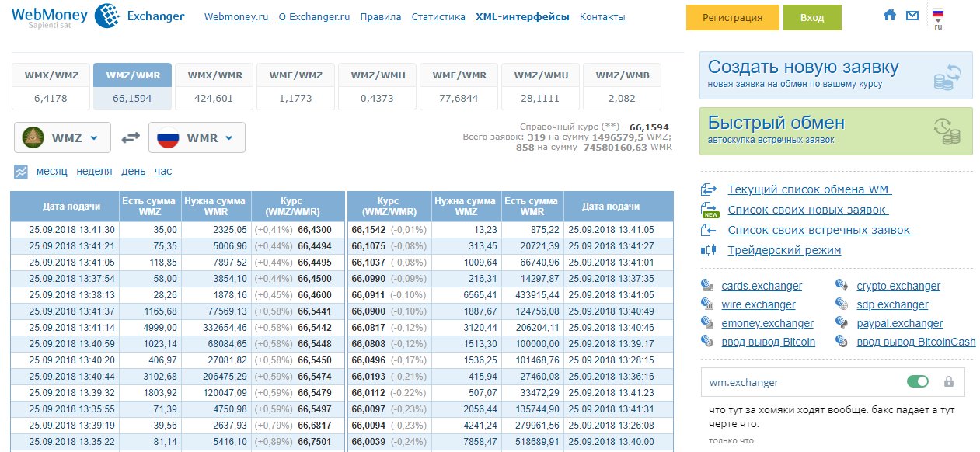Select the WME/WMR pair tab
980x452 pixels.
[459, 86]
